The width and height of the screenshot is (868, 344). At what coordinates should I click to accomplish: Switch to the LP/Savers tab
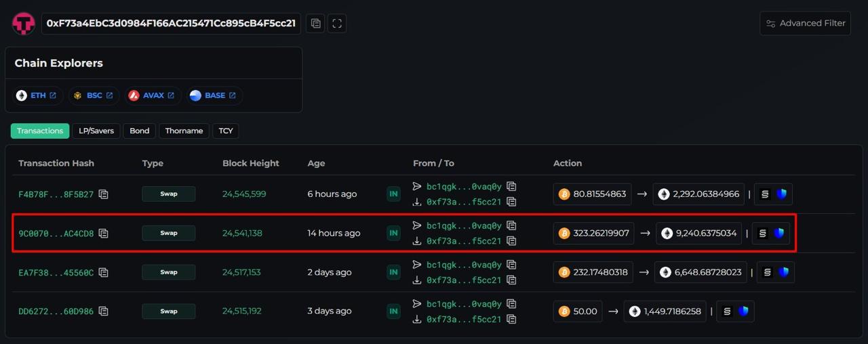coord(96,131)
